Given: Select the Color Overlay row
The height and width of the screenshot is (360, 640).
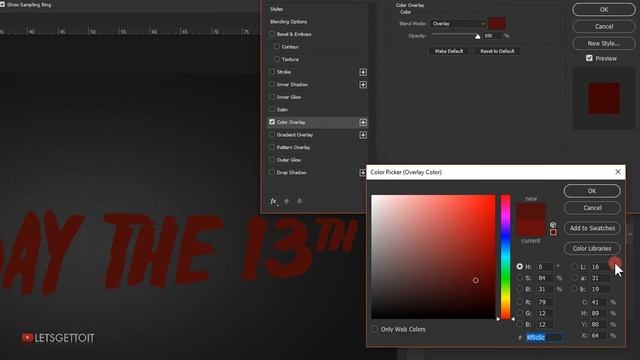Looking at the screenshot, I should tap(318, 122).
